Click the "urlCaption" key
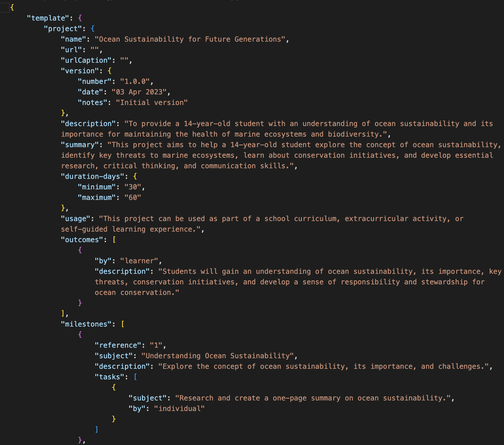The image size is (504, 445). pyautogui.click(x=86, y=60)
